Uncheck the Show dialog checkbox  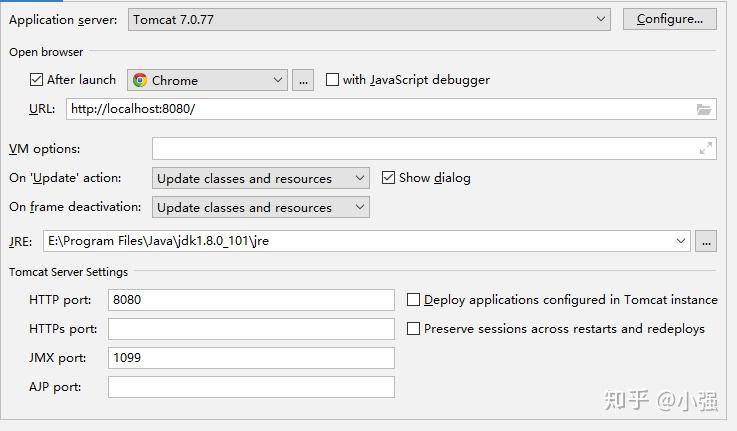click(x=388, y=178)
